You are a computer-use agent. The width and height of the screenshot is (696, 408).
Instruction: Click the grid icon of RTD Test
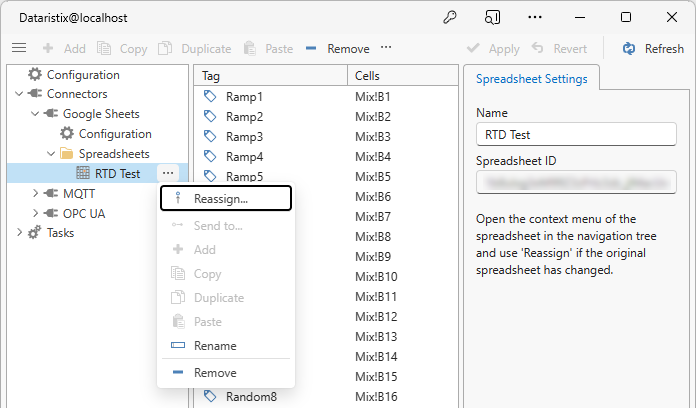point(83,173)
